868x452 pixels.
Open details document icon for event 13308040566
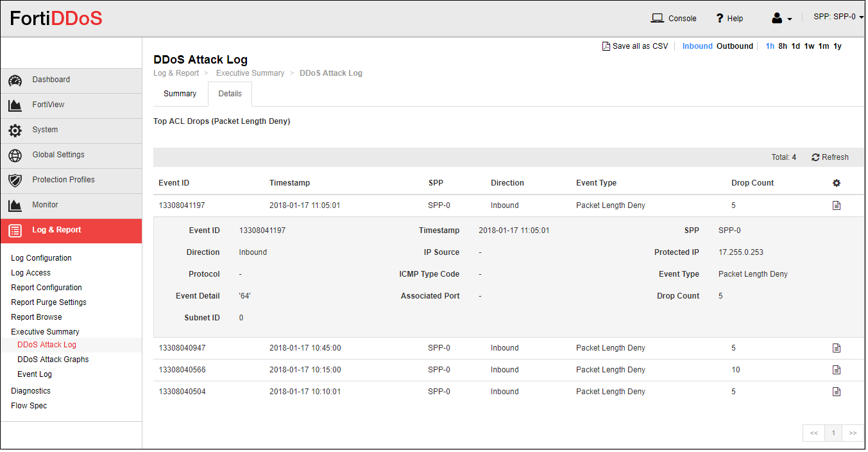836,369
